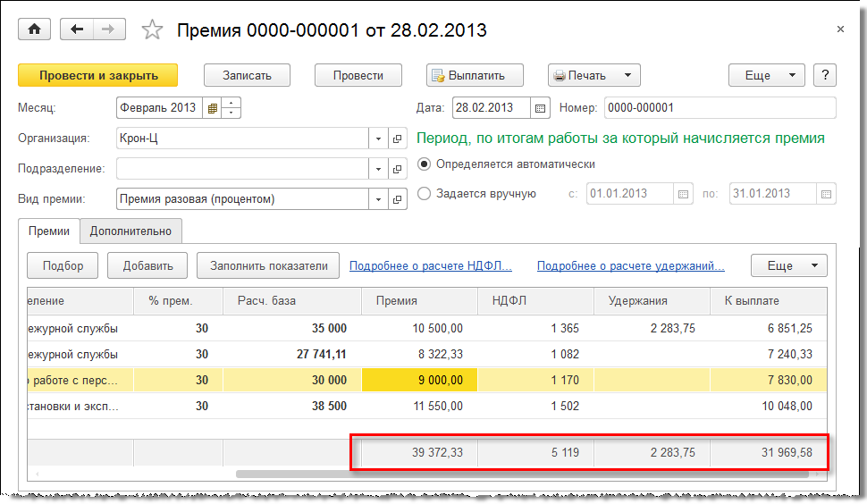Screen dimensions: 867x504
Task: Expand the Вид премии dropdown list
Action: point(378,198)
